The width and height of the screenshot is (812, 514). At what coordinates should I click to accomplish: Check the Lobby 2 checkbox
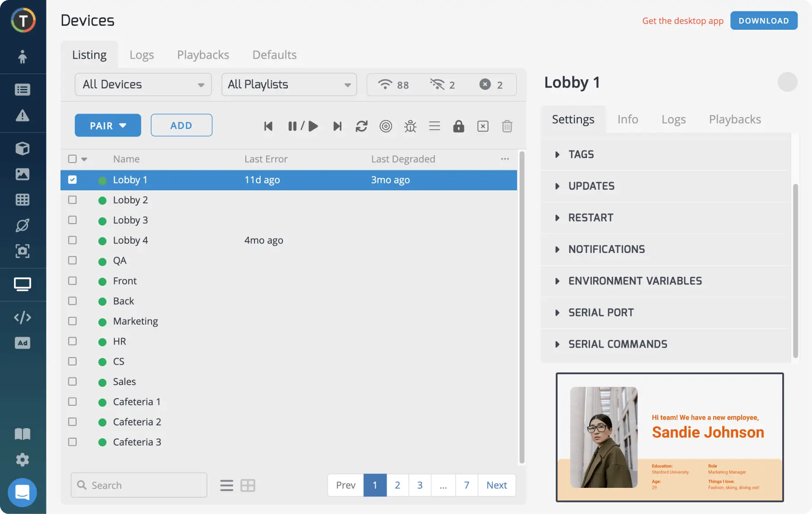pos(72,200)
